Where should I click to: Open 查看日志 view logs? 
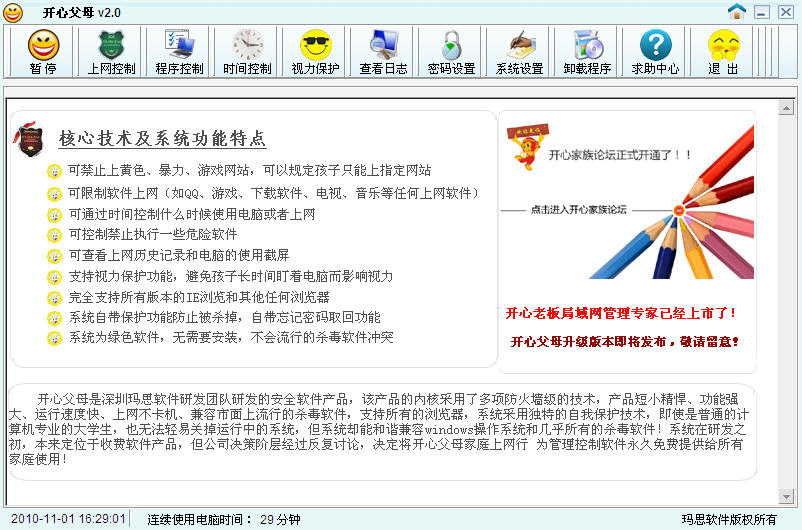tap(383, 47)
